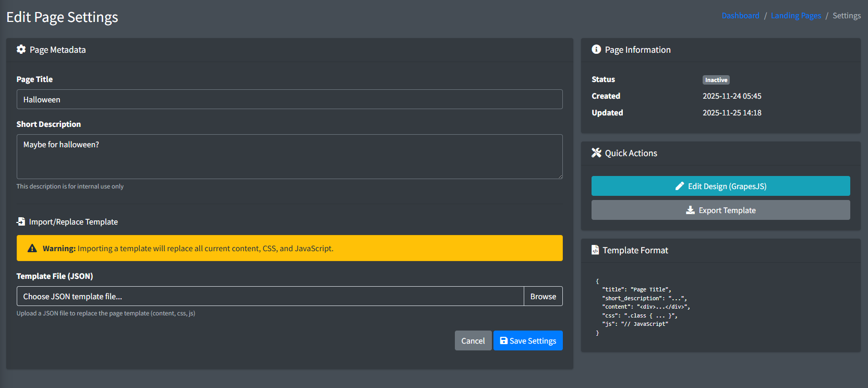Viewport: 868px width, 388px height.
Task: Click the Inactive status badge
Action: click(x=716, y=80)
